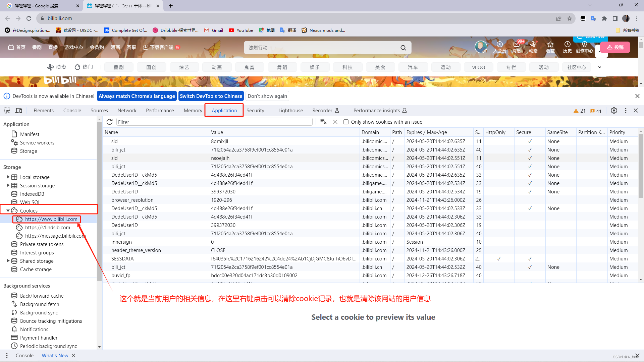Toggle the device toolbar icon
The image size is (644, 362).
point(19,111)
